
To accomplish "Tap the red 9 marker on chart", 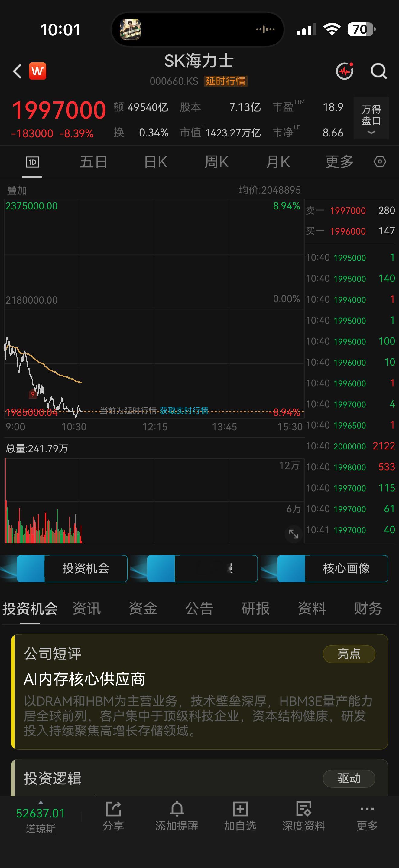I will 33,393.
